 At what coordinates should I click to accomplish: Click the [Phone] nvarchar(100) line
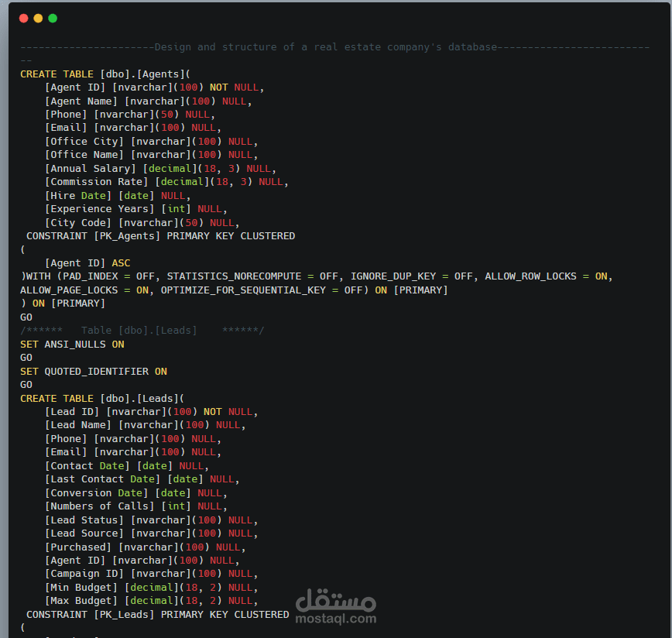point(133,439)
